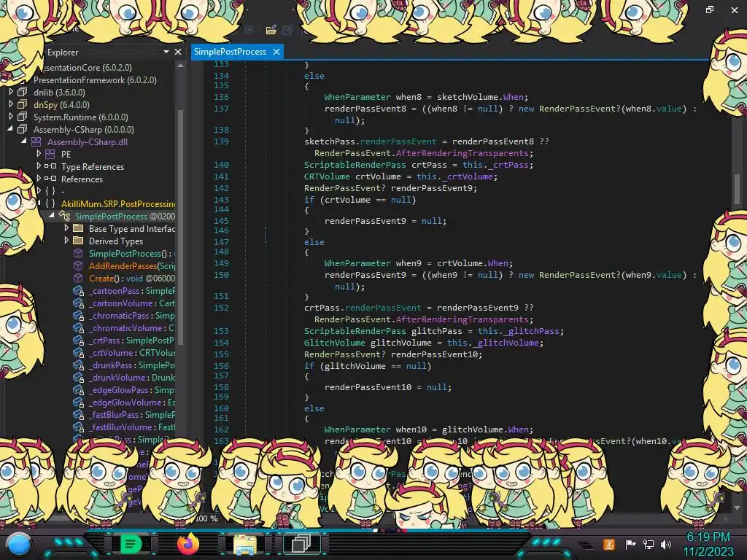
Task: Click the orange Java tray icon
Action: [609, 544]
